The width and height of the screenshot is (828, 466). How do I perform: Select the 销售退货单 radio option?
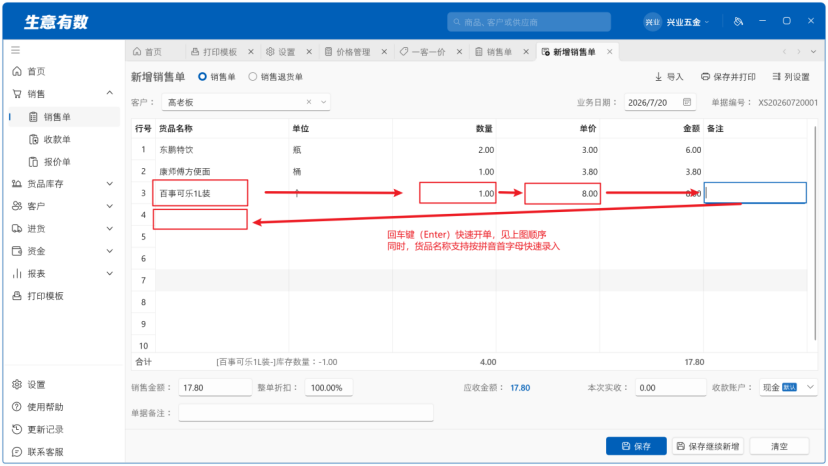(x=253, y=77)
